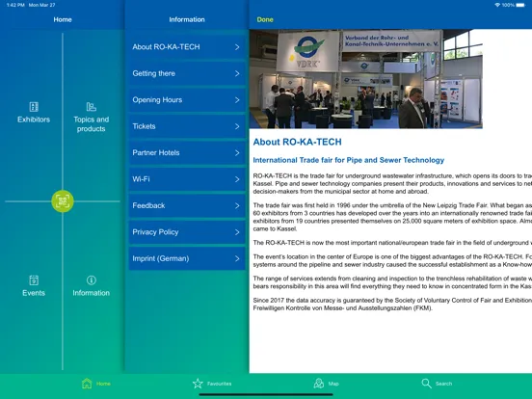The width and height of the screenshot is (532, 399).
Task: Open the Feedback entry
Action: coord(187,206)
